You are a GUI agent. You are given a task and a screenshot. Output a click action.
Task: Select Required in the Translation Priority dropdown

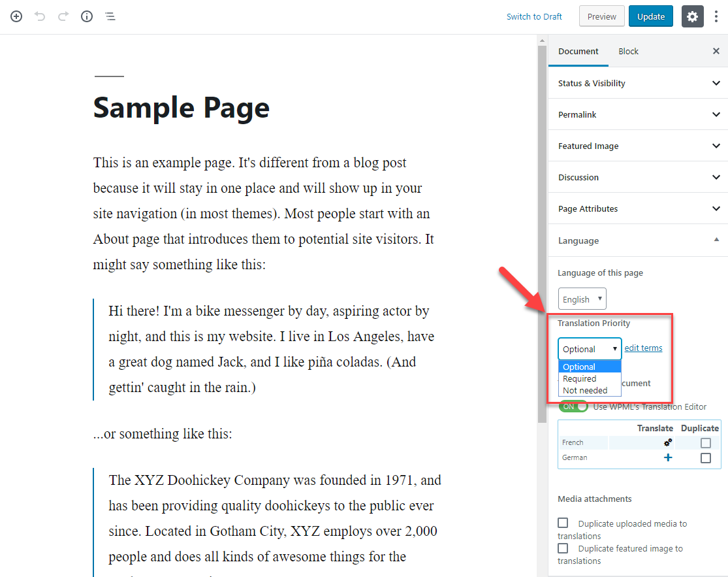[x=579, y=378]
